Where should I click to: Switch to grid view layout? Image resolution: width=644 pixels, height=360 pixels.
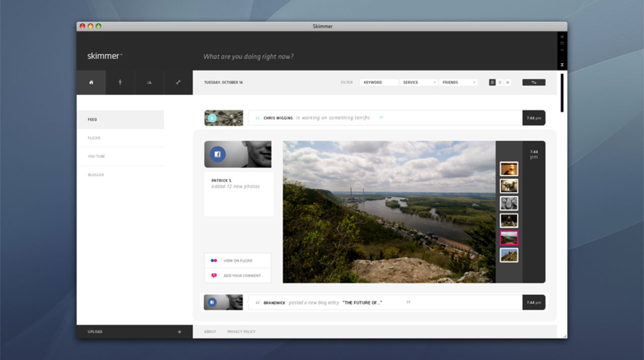(x=508, y=83)
